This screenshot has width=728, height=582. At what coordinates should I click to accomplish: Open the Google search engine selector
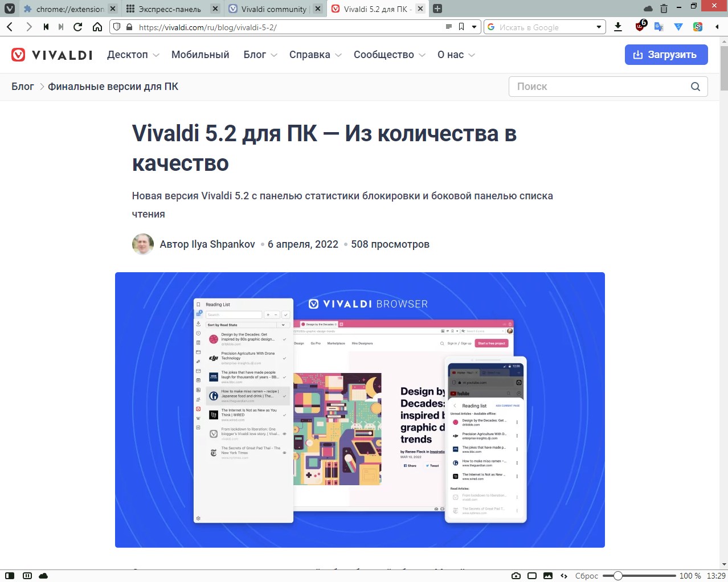[491, 27]
